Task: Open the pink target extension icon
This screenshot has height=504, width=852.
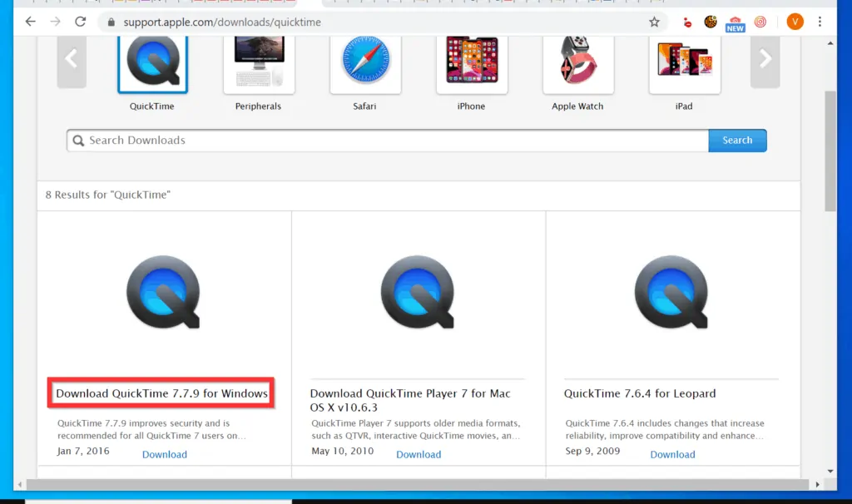Action: coord(760,22)
